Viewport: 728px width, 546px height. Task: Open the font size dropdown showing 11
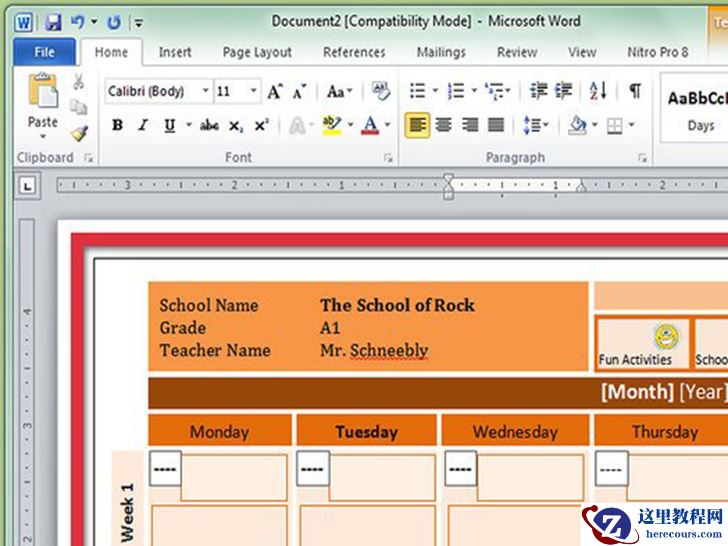click(x=254, y=91)
